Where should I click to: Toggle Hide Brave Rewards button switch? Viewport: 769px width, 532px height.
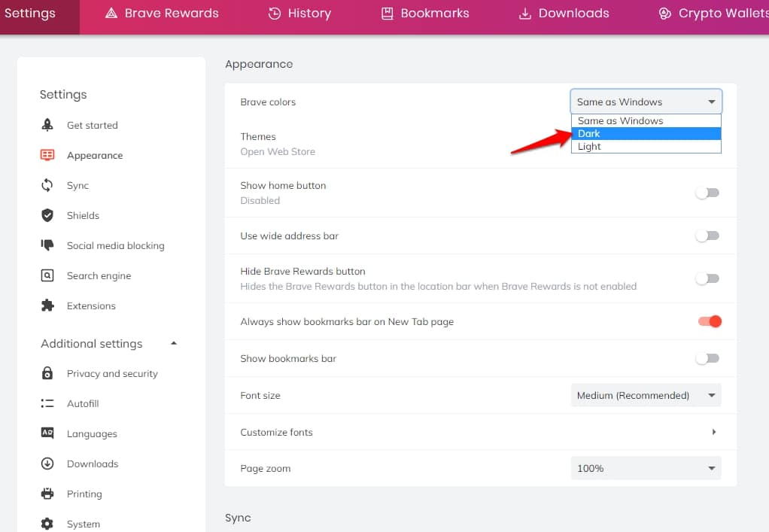pyautogui.click(x=707, y=278)
